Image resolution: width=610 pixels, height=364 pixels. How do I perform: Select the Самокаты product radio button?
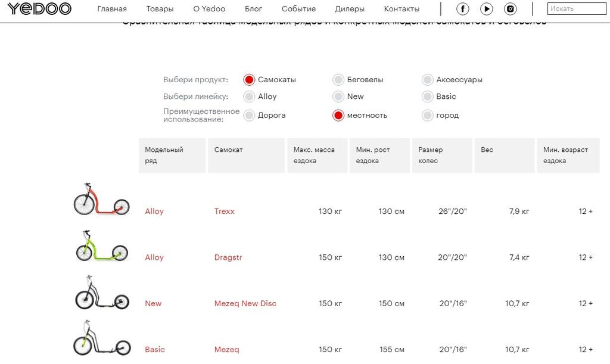(x=249, y=80)
